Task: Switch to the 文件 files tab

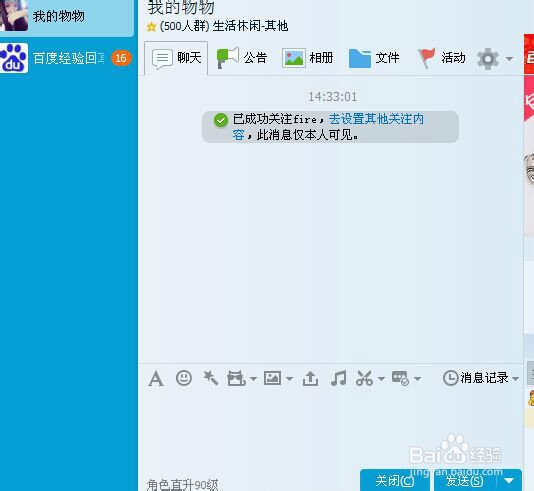Action: pos(374,58)
